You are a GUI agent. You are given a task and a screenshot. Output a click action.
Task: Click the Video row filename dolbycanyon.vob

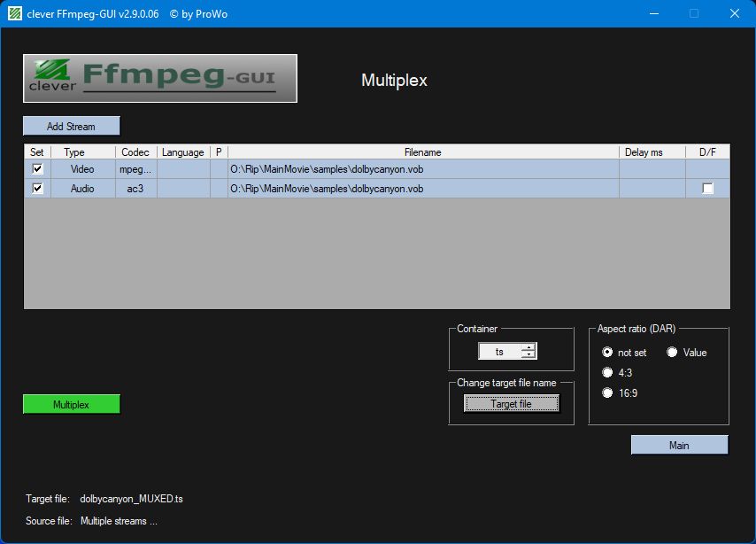click(423, 169)
